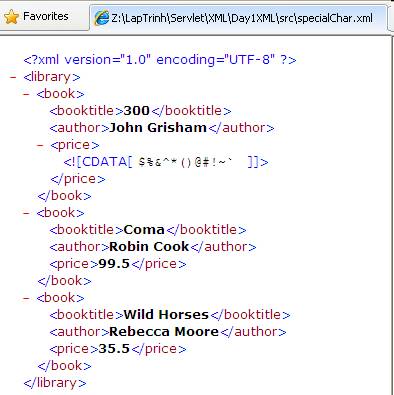Click the price value 99.5
394x395 pixels.
tap(114, 264)
